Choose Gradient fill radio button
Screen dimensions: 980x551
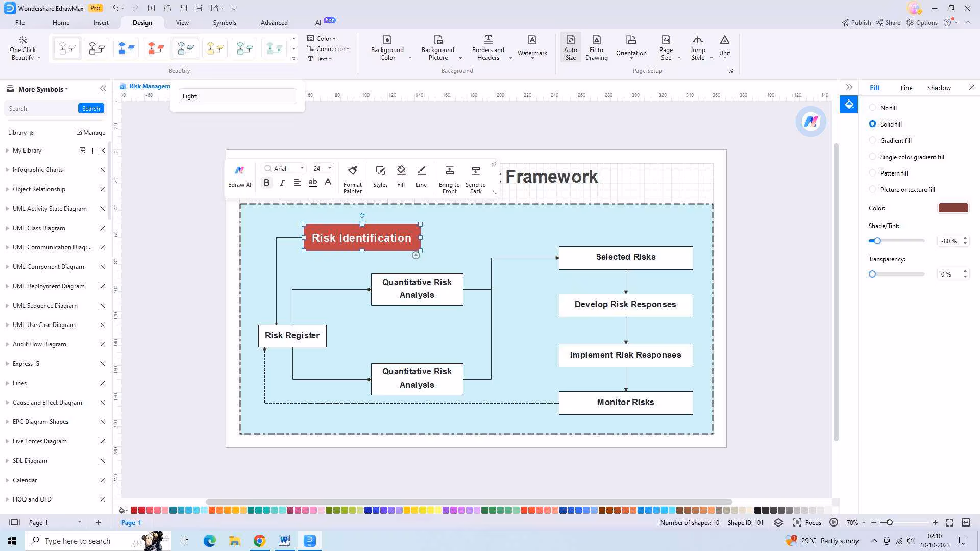point(873,140)
